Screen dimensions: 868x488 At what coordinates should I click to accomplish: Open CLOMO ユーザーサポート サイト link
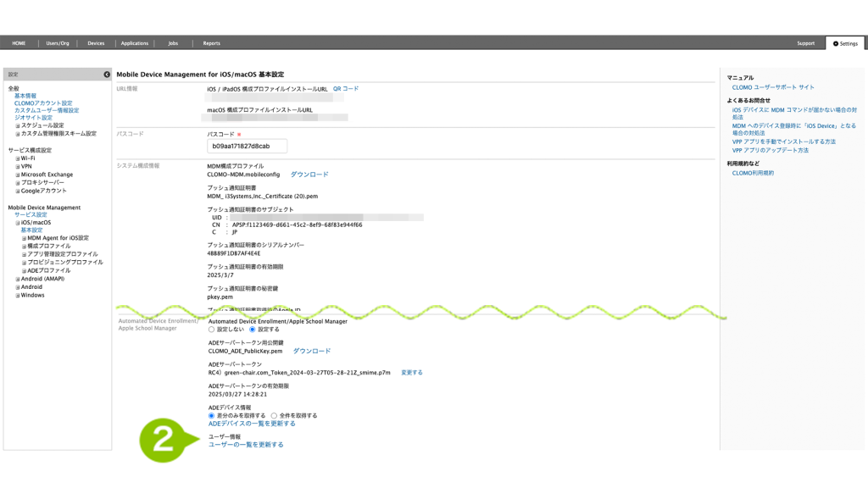pos(773,87)
